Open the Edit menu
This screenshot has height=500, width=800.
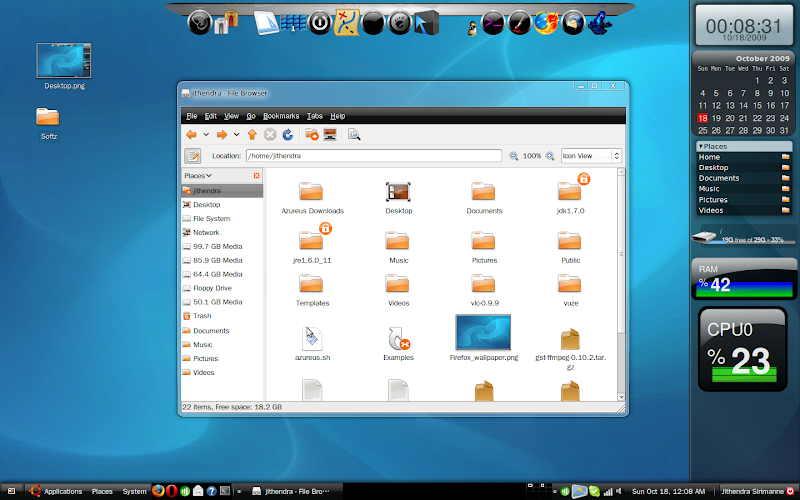point(211,116)
